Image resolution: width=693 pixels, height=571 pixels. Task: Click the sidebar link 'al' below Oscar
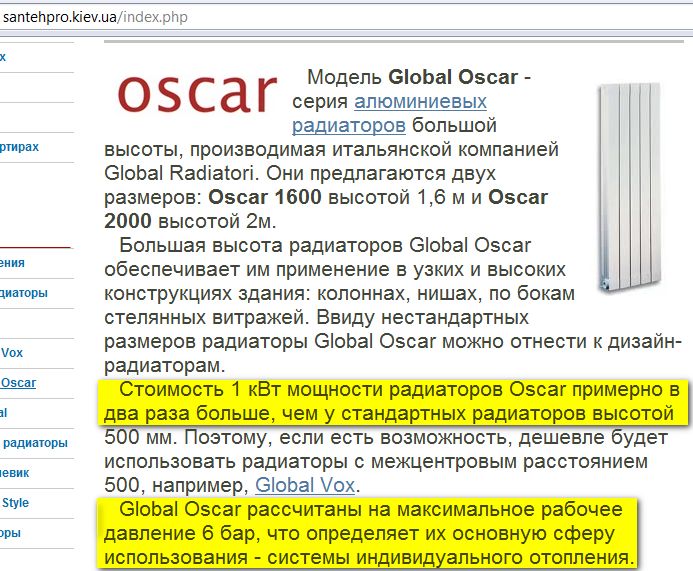[x=4, y=413]
